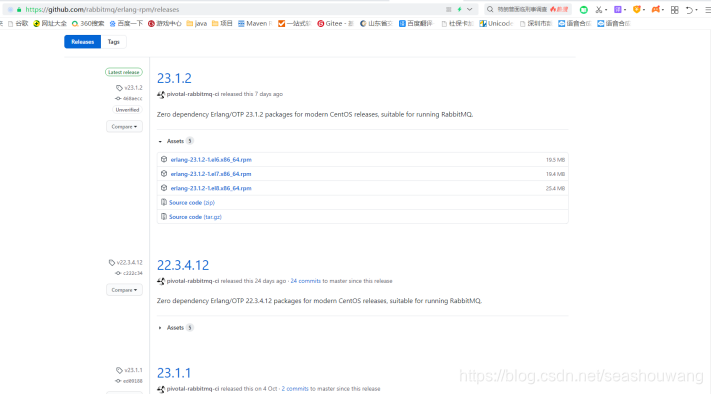Open the address bar dropdown chevron
Viewport: 712px width, 394px height.
(x=470, y=9)
